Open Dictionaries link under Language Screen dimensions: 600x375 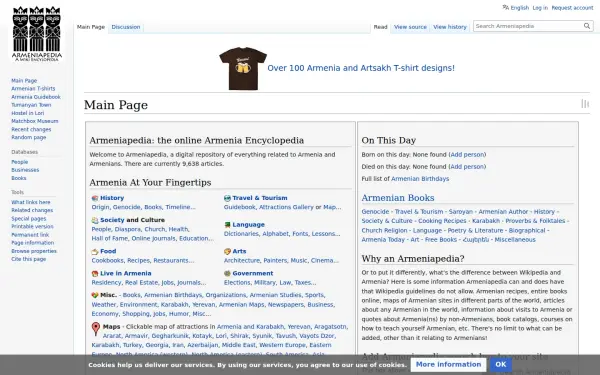(241, 234)
